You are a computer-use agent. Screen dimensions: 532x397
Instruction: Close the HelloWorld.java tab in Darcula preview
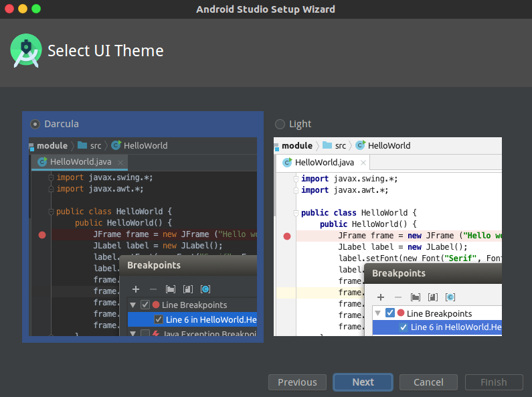120,163
